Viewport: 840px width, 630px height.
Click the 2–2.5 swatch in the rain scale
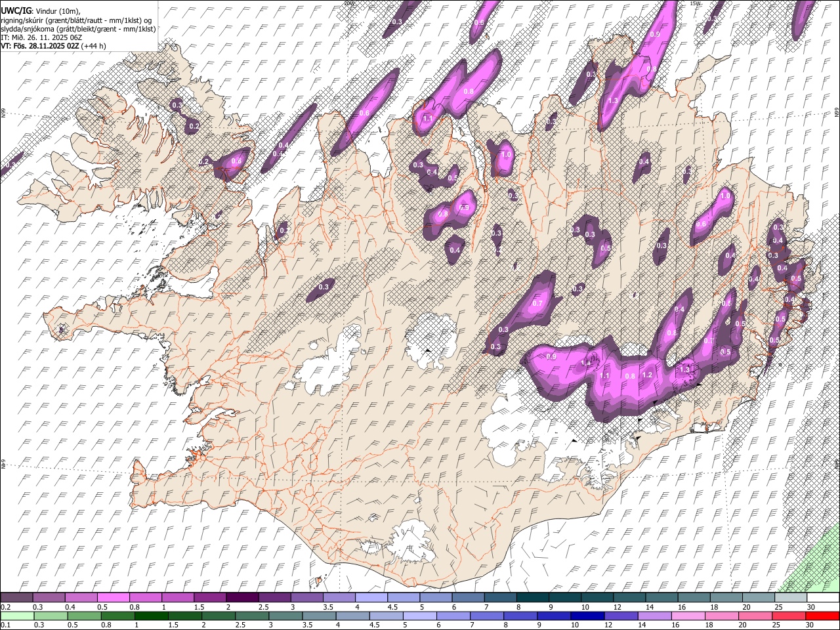pyautogui.click(x=220, y=616)
